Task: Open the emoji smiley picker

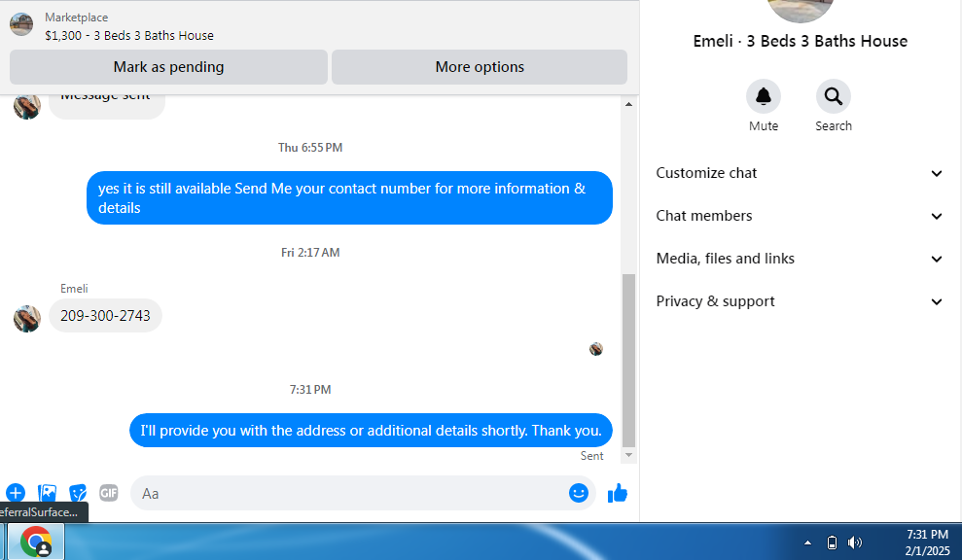Action: pos(578,493)
